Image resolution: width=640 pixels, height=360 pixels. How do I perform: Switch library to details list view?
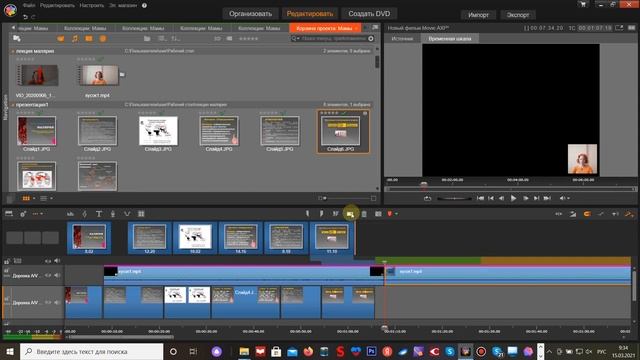(x=43, y=198)
